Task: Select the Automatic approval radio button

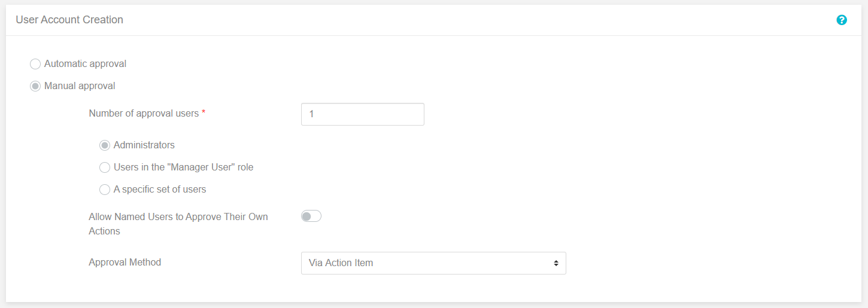Action: tap(35, 64)
